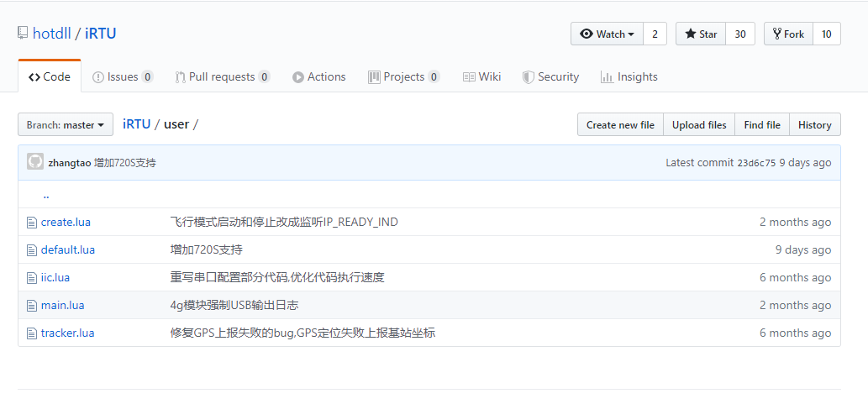Open the stargazers count 30
Viewport: 868px width, 404px height.
[x=740, y=34]
